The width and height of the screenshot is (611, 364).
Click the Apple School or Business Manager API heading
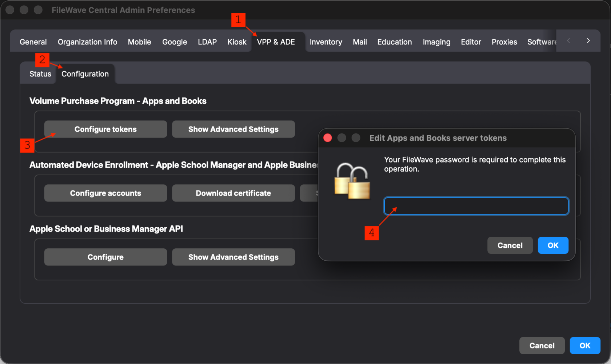tap(106, 229)
